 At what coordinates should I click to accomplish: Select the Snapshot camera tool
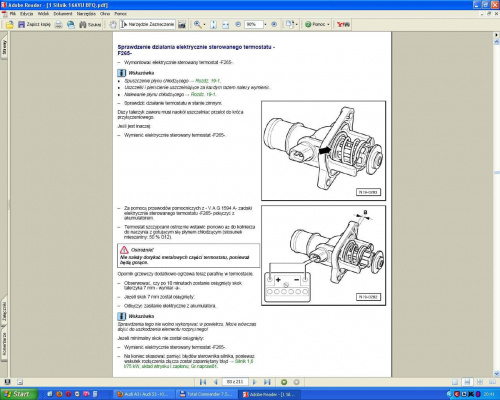coord(182,24)
